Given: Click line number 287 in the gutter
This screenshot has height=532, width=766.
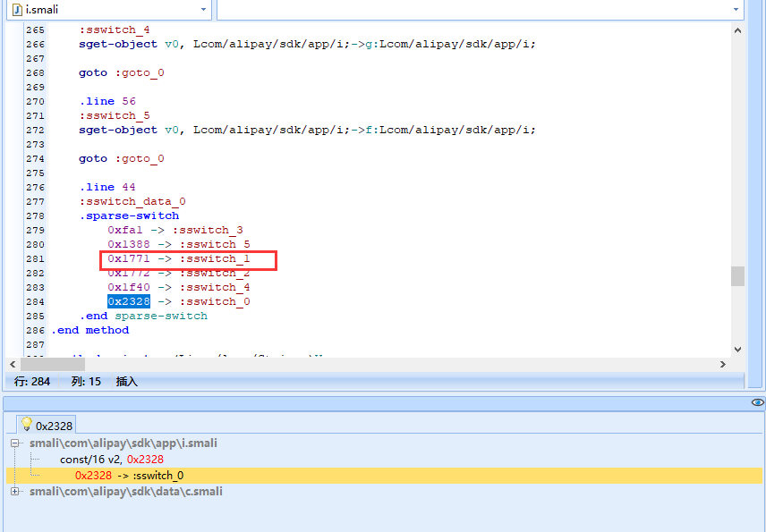Looking at the screenshot, I should point(35,344).
